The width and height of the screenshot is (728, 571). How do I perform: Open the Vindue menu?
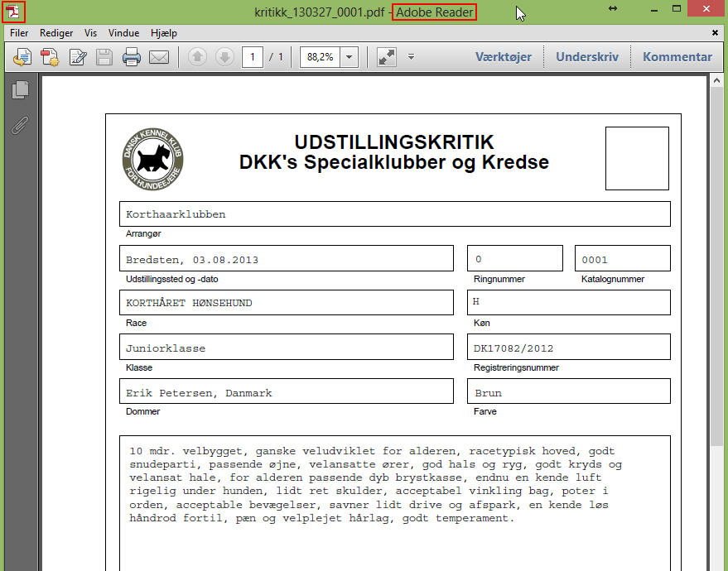[123, 33]
